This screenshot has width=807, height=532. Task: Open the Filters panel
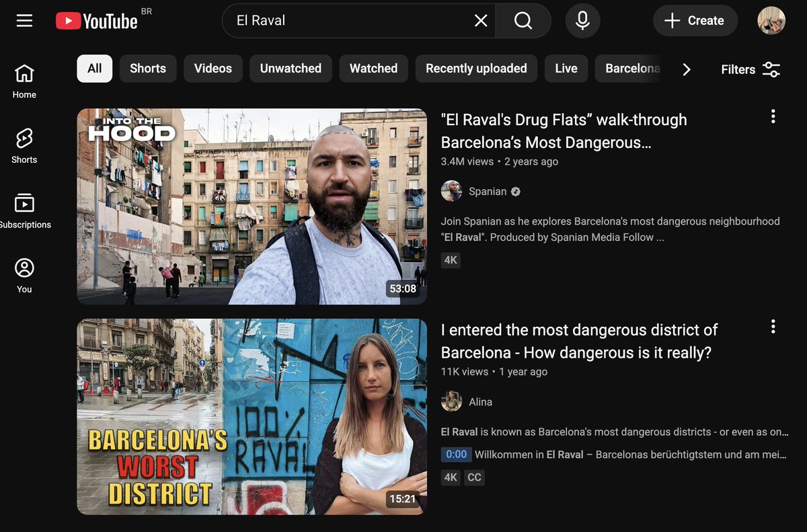point(751,69)
